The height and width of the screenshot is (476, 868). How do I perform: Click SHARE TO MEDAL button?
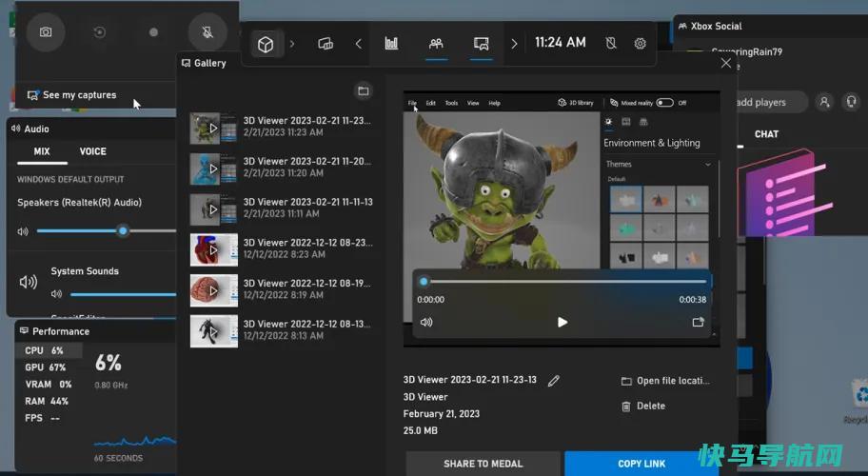tap(483, 464)
